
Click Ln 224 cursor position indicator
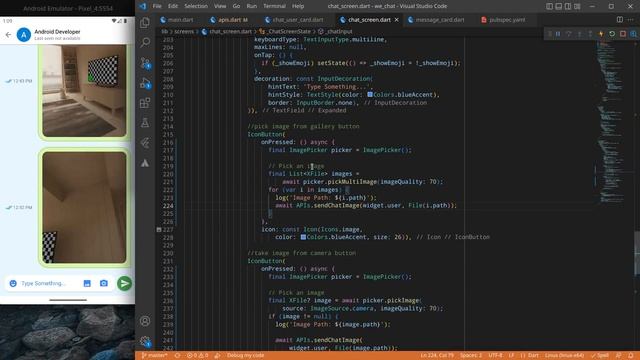[x=437, y=356]
